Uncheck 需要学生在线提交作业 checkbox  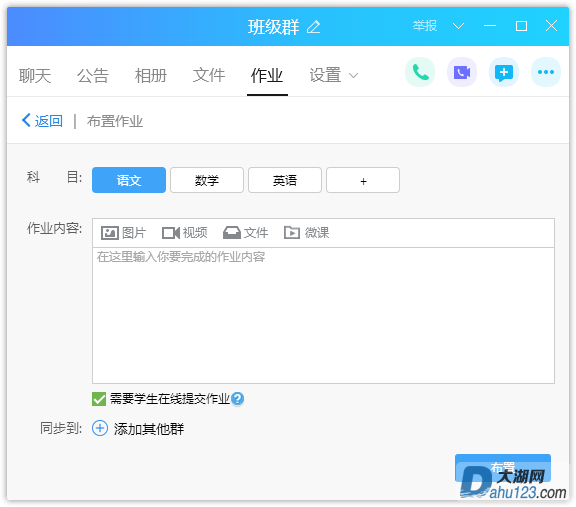pyautogui.click(x=99, y=399)
